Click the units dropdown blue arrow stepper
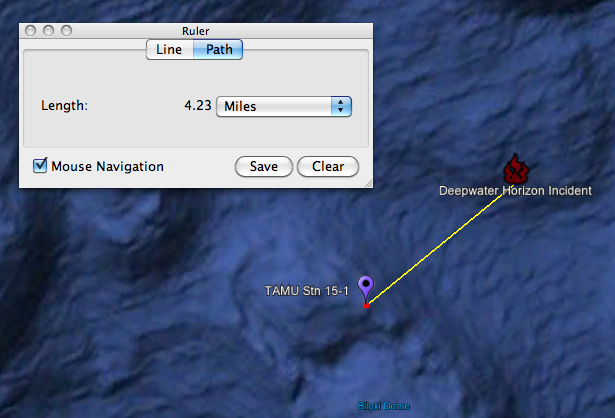The image size is (615, 418). coord(341,106)
